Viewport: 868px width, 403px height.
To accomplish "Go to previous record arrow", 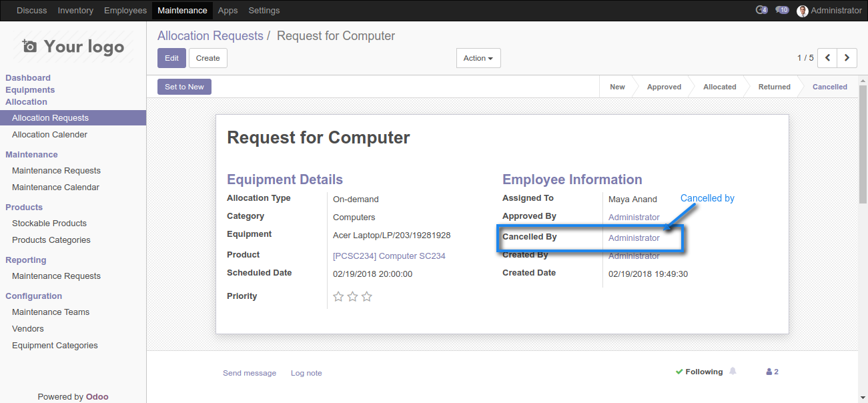I will pyautogui.click(x=827, y=58).
